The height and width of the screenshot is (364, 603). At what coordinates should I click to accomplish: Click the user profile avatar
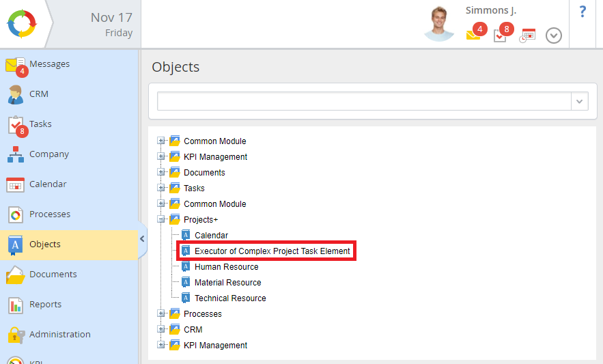click(x=438, y=24)
